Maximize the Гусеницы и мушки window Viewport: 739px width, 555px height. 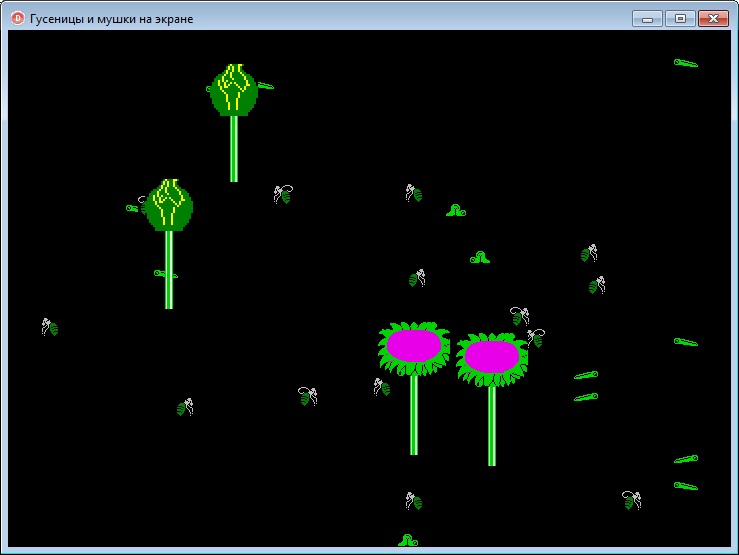click(680, 19)
